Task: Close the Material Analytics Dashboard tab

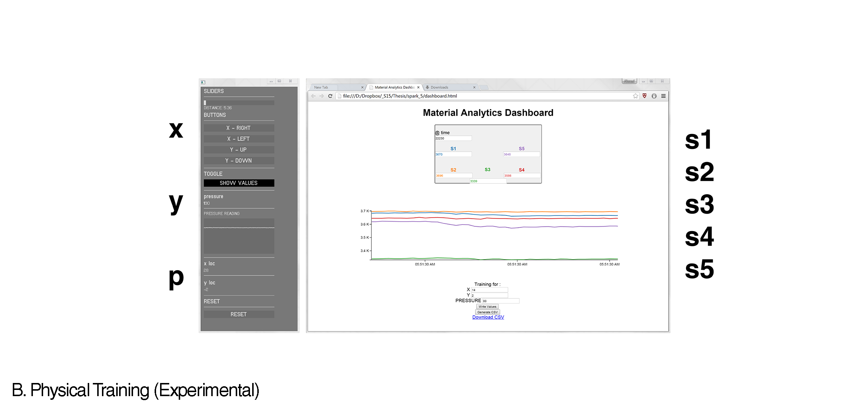Action: tap(418, 88)
